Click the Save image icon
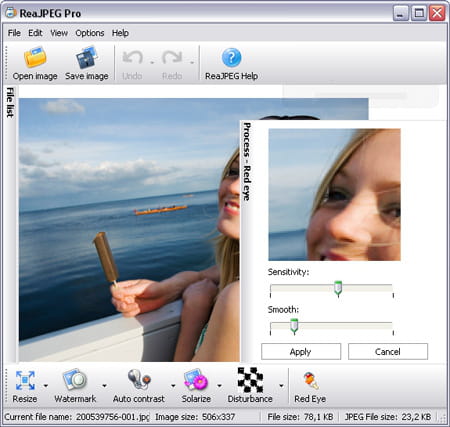Screen dimensions: 450x427 click(87, 57)
